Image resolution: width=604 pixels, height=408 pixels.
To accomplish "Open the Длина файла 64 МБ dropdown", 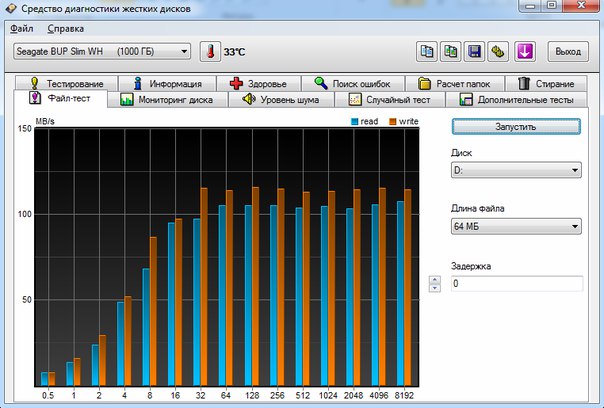I will (x=514, y=227).
